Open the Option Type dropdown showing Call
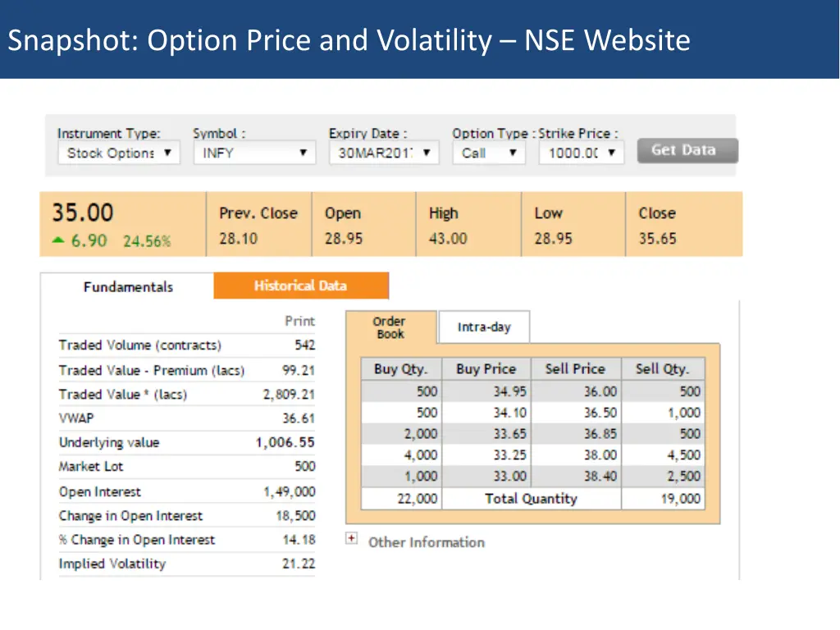 489,153
